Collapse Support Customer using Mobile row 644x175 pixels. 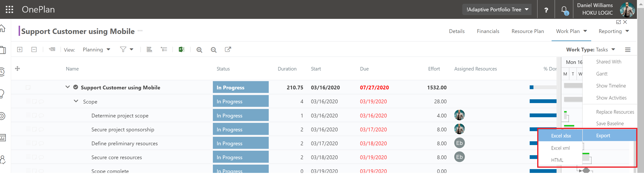(x=67, y=87)
